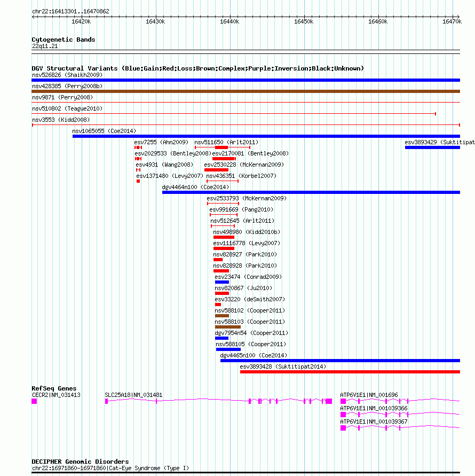Click the Cat-Eye Syndrome (Type I) DECIPHER entry
Screen dimensions: 475x476
(110, 469)
